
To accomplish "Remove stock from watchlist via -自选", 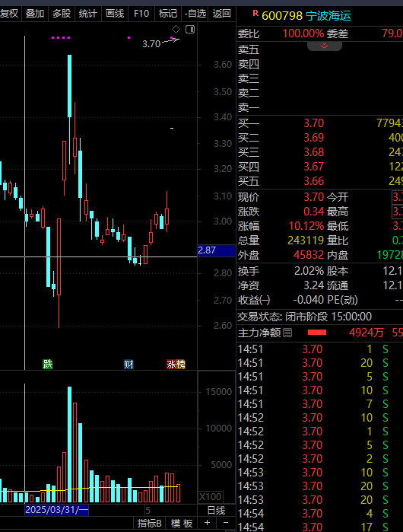I will (195, 14).
